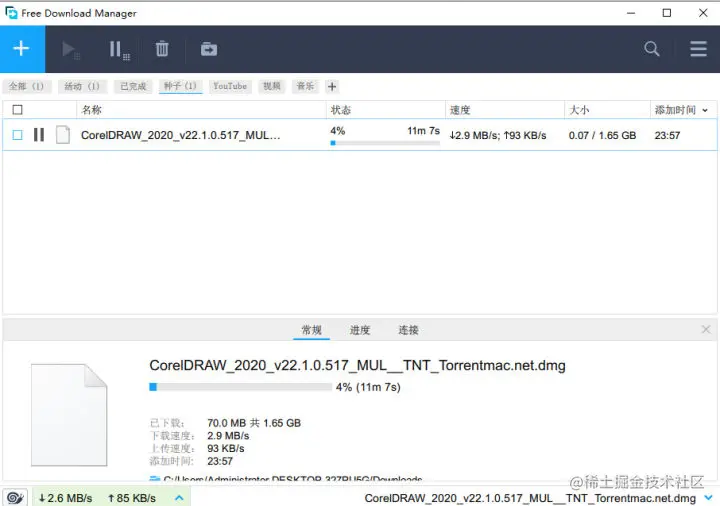Viewport: 720px width, 506px height.
Task: Click large file thumbnail in details
Action: coord(69,415)
